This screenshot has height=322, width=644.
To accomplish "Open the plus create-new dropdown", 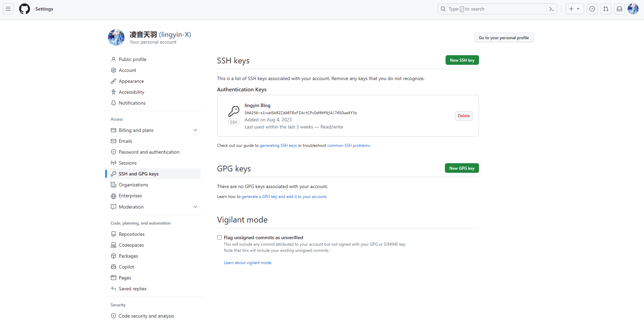I will coord(574,9).
